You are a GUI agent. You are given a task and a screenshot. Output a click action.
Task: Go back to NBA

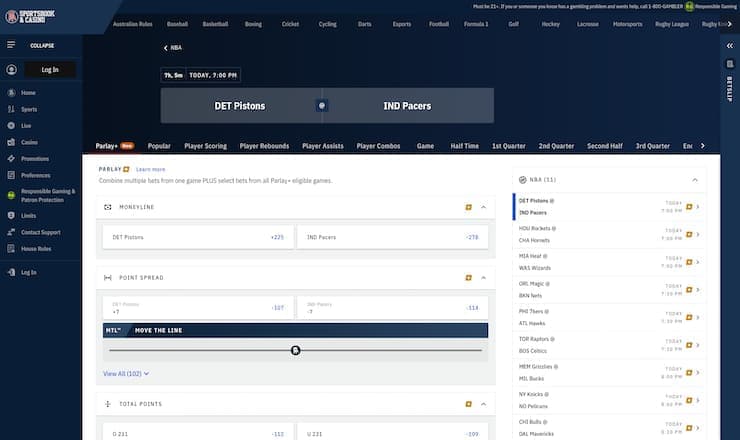coord(172,48)
